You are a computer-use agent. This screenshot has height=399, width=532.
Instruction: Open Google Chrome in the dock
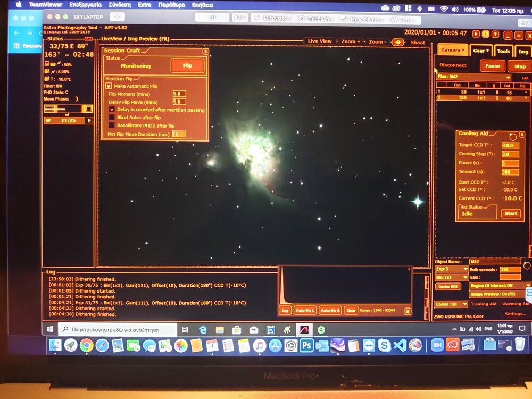[86, 346]
